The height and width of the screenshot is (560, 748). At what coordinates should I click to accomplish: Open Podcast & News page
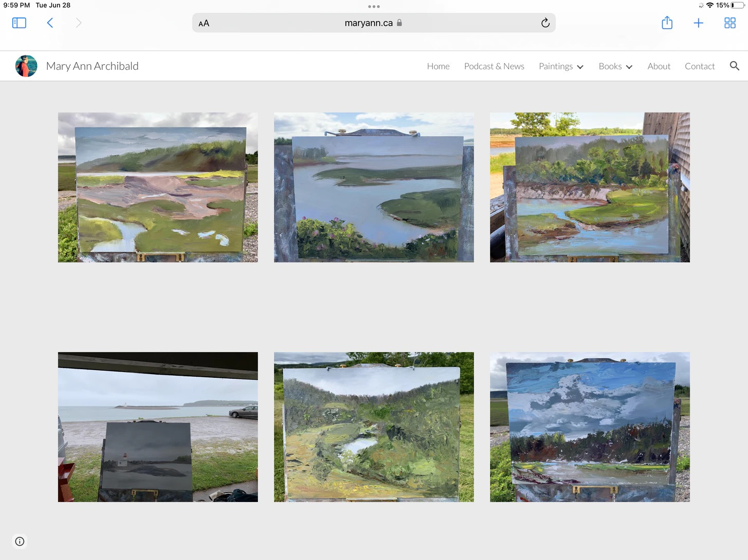pos(494,66)
